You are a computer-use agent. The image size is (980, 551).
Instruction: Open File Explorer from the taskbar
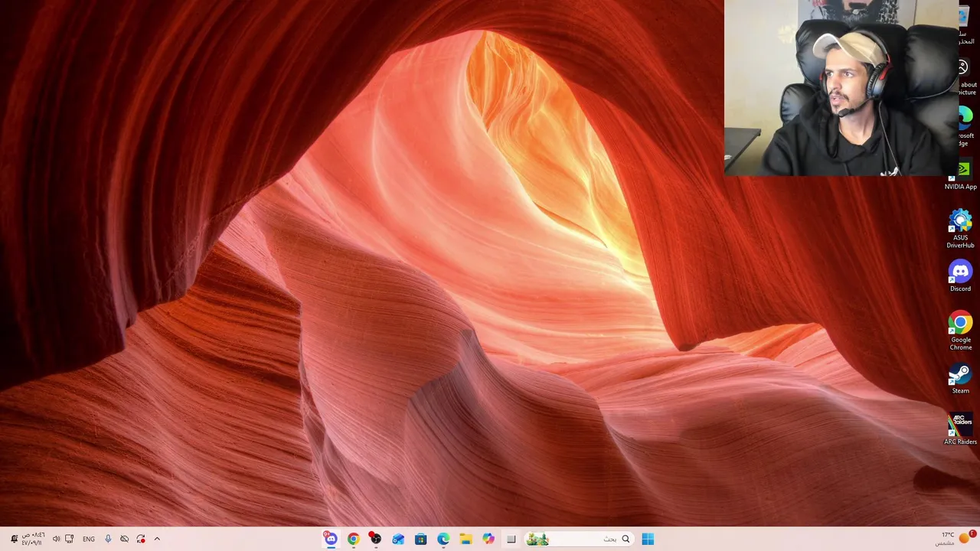[x=465, y=539]
